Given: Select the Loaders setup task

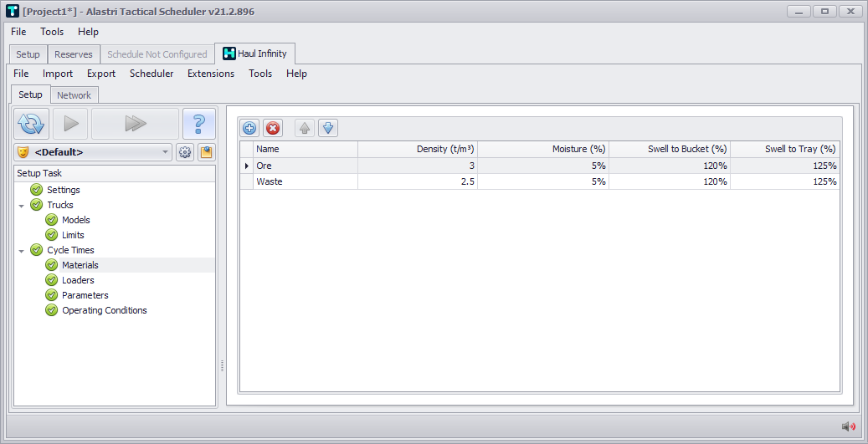Looking at the screenshot, I should point(78,280).
